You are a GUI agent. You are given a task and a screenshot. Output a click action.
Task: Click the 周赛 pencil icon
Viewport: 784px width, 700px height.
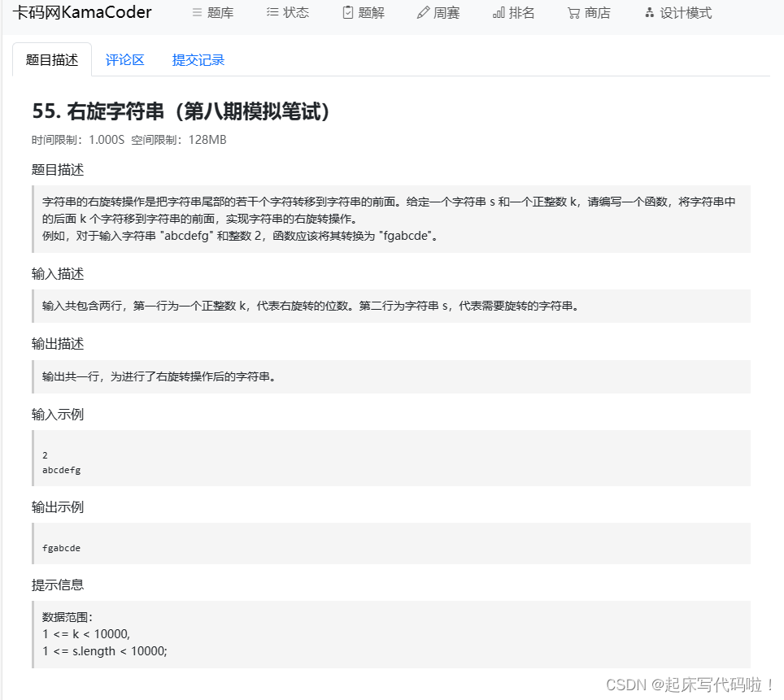click(x=423, y=12)
